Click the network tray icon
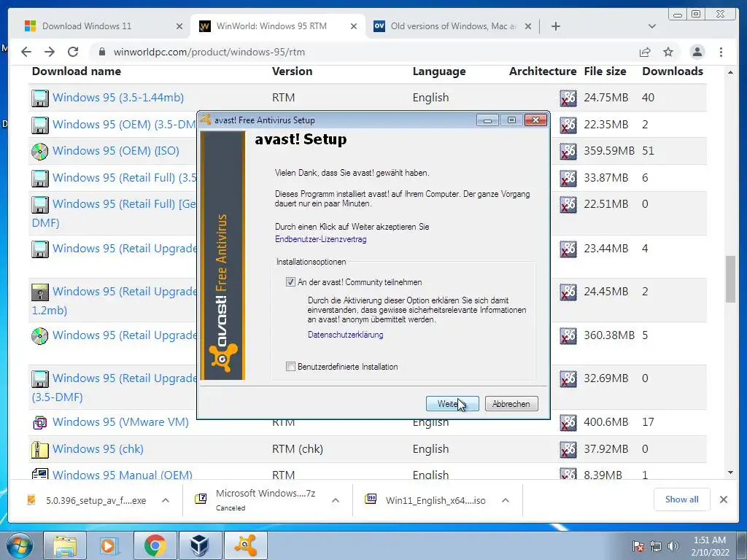Viewport: 747px width, 560px height. [x=656, y=546]
